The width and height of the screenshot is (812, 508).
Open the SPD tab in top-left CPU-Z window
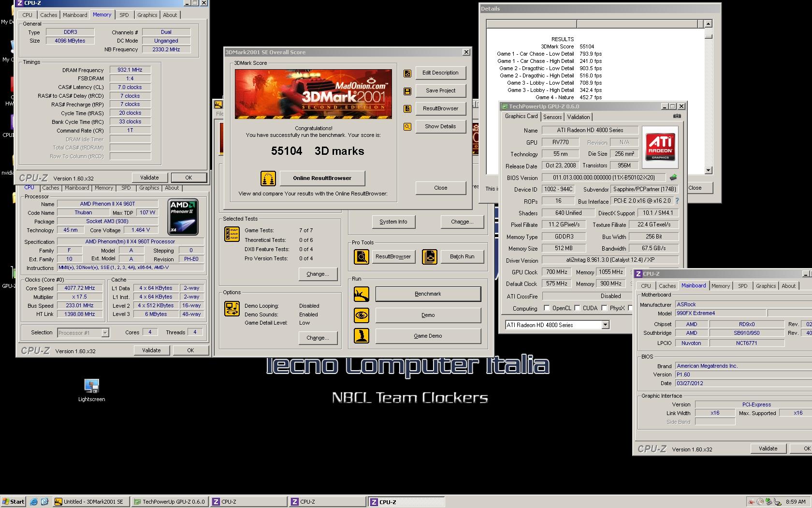click(124, 15)
